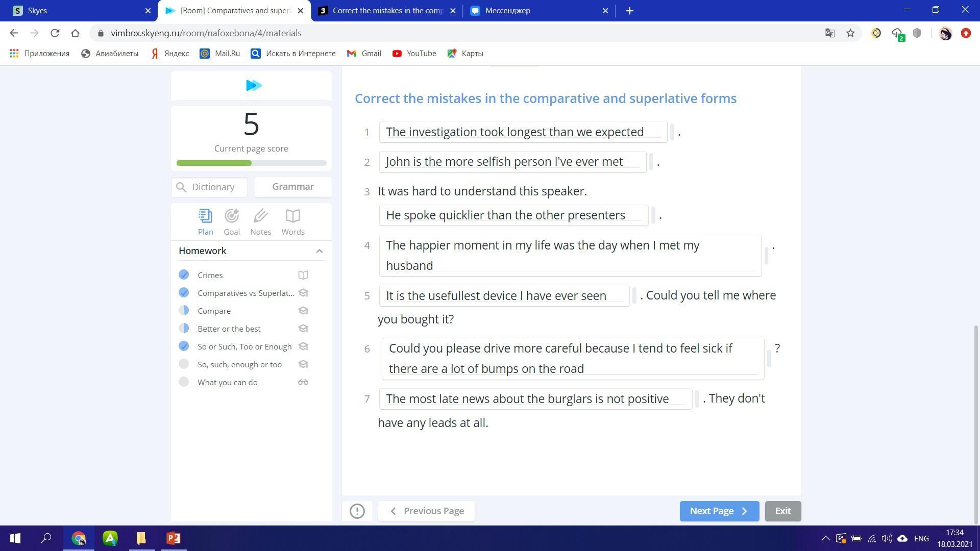Click the Google Translate icon in address bar
Image resolution: width=980 pixels, height=551 pixels.
click(x=830, y=33)
